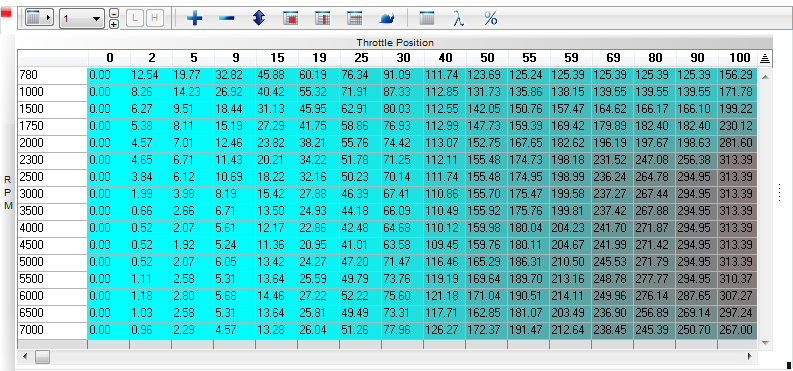Toggle the L button
Image resolution: width=793 pixels, height=371 pixels.
135,19
